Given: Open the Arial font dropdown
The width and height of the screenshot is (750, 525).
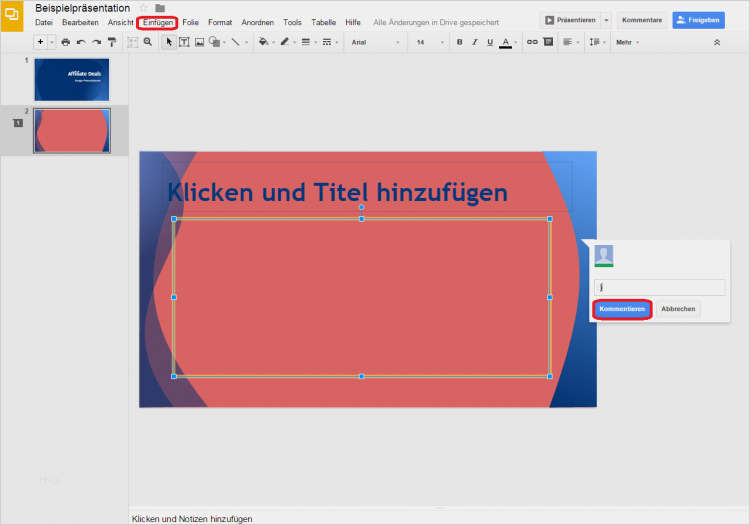Looking at the screenshot, I should tap(375, 42).
